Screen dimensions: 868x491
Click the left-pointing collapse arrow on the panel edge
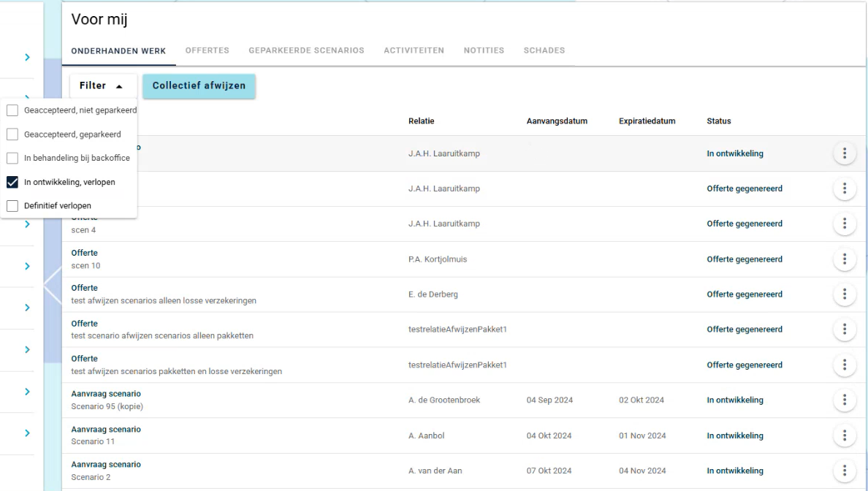[x=52, y=285]
